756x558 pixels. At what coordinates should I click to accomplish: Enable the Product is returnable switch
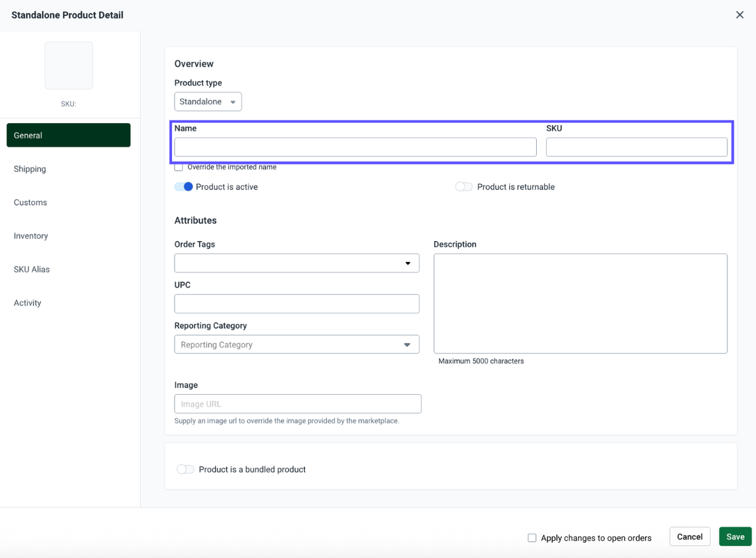click(464, 187)
